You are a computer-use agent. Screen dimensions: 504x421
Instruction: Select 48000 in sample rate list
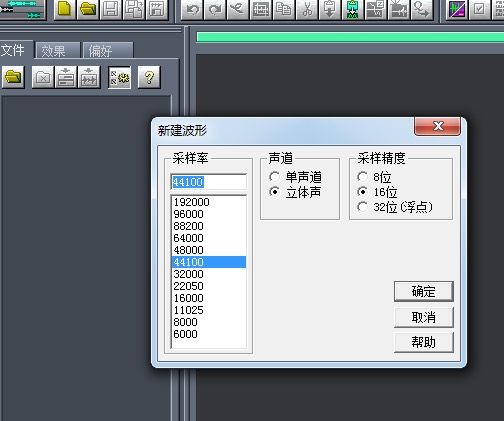click(209, 250)
